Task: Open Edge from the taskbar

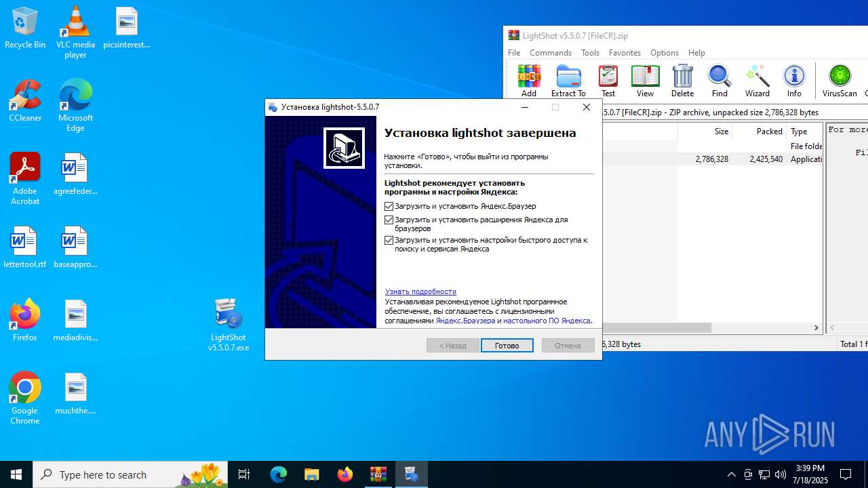Action: coord(279,474)
